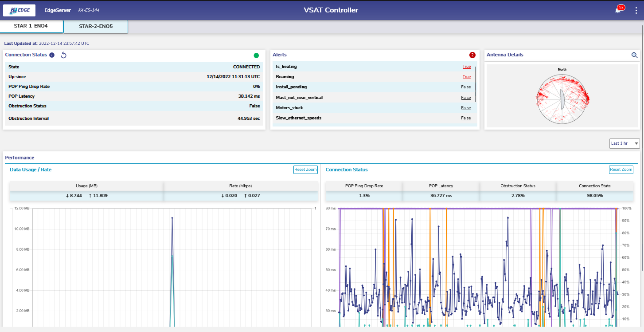Open the notifications bell
The height and width of the screenshot is (332, 644).
point(617,10)
